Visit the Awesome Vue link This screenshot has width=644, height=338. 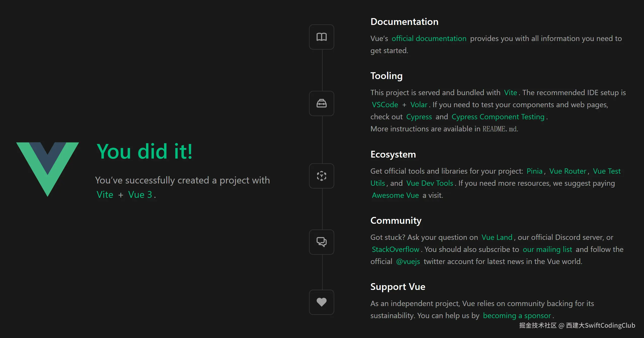click(x=395, y=195)
